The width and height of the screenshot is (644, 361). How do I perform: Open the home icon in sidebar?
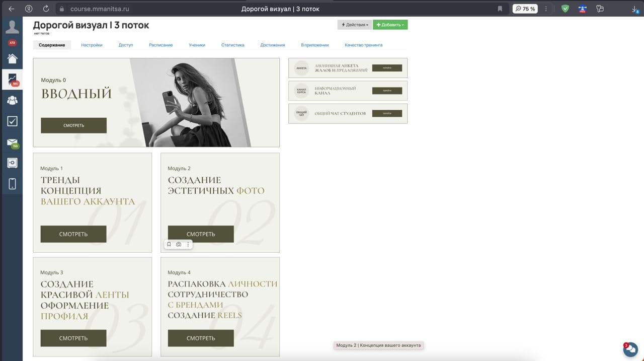[x=12, y=58]
